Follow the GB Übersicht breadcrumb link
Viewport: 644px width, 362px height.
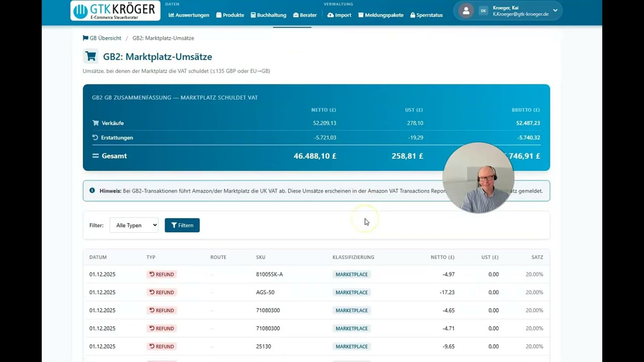point(105,38)
